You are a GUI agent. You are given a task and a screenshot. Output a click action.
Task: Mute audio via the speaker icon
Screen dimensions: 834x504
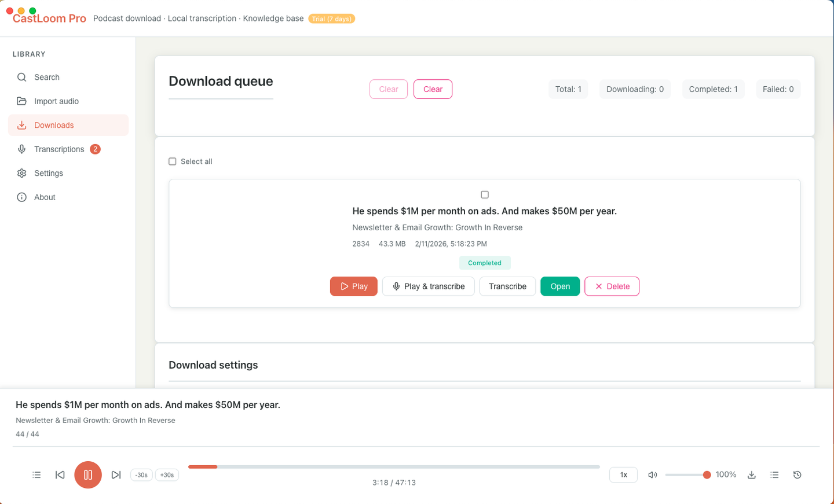click(x=653, y=475)
